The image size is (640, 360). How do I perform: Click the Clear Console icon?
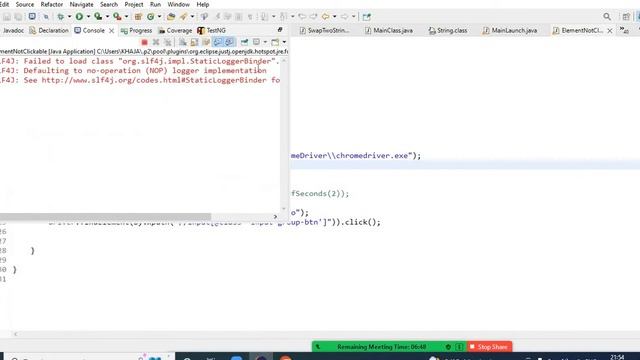[182, 42]
